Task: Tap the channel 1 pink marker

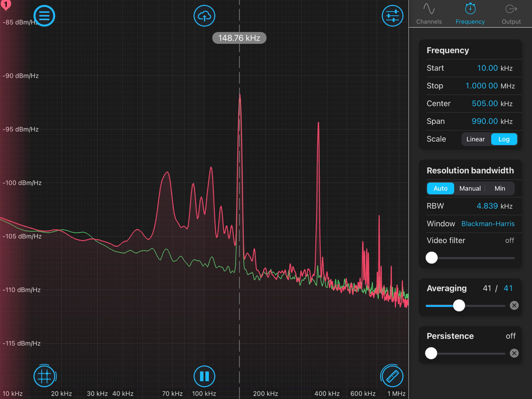Action: click(x=5, y=4)
